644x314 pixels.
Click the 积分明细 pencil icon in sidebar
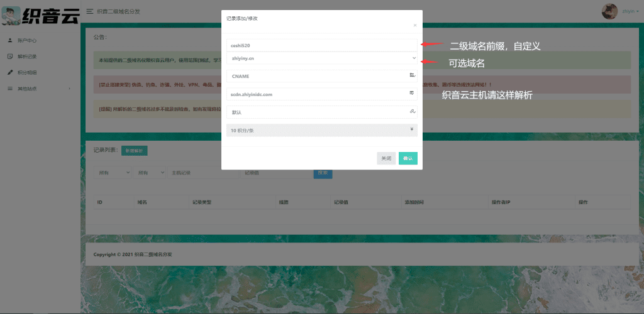[x=10, y=72]
